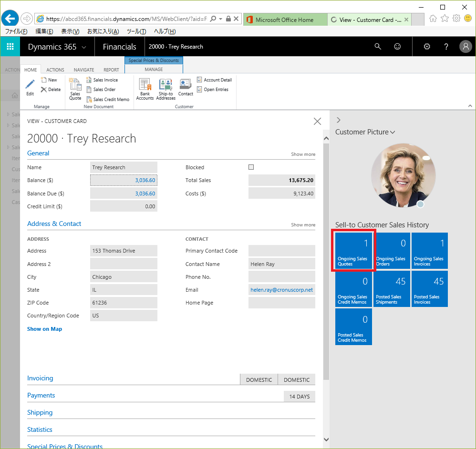Expand the Dynamics 365 dropdown chevron
This screenshot has height=449, width=476.
click(84, 47)
